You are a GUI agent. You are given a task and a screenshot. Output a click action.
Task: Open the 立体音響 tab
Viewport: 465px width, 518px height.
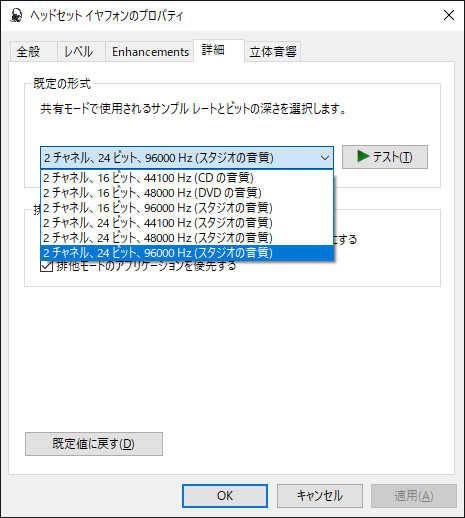[273, 52]
